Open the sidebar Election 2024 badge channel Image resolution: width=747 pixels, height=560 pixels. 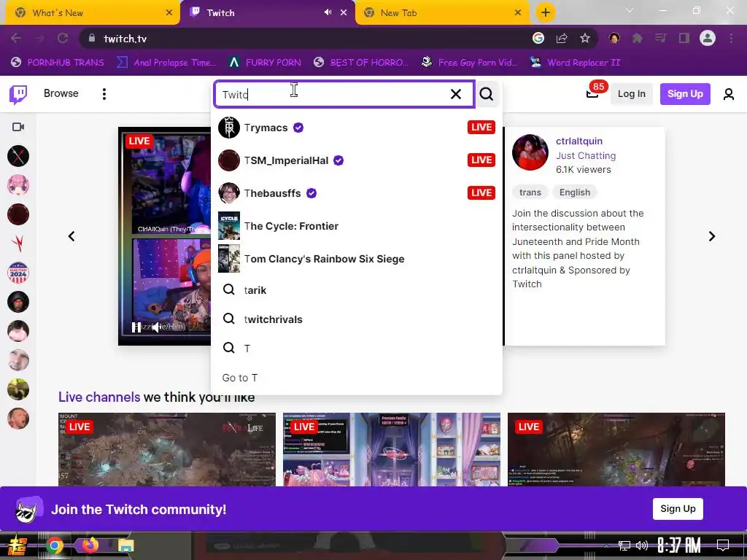pos(18,273)
